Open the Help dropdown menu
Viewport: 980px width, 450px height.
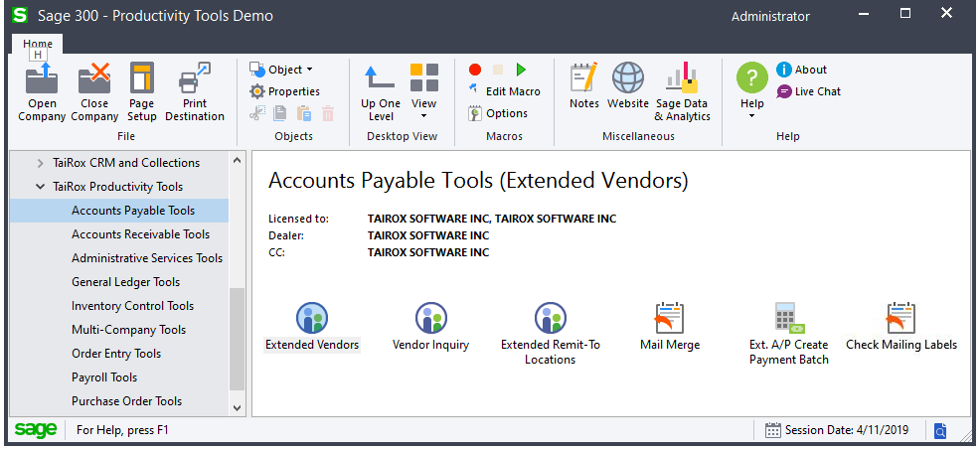[x=751, y=91]
